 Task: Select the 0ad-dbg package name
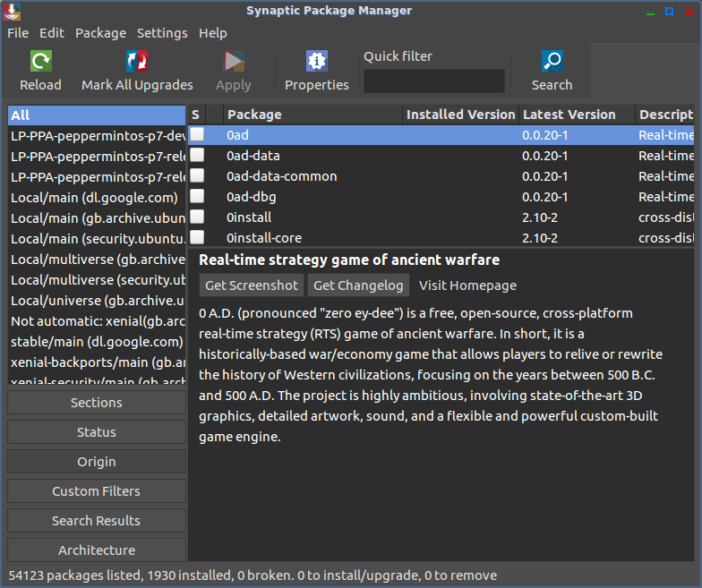(x=251, y=197)
